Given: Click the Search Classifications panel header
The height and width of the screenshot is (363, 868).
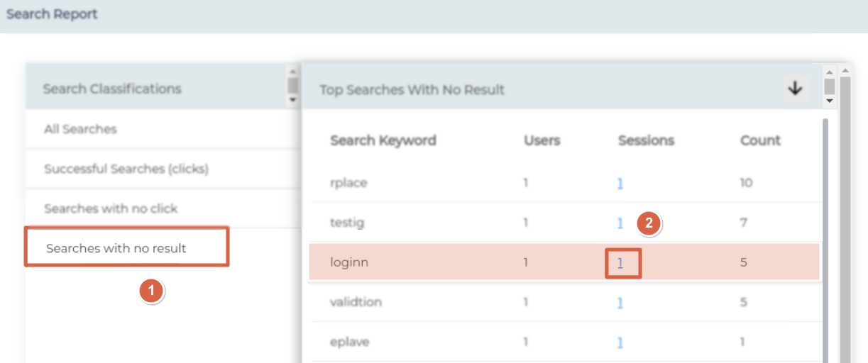Looking at the screenshot, I should pos(112,89).
